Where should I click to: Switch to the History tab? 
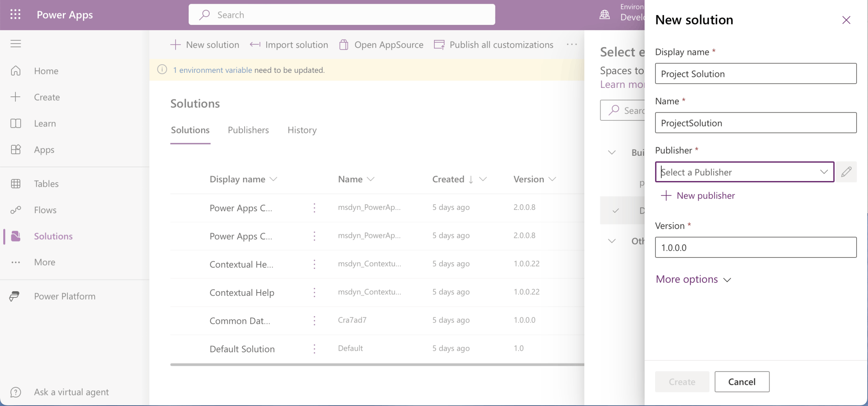[x=302, y=130]
